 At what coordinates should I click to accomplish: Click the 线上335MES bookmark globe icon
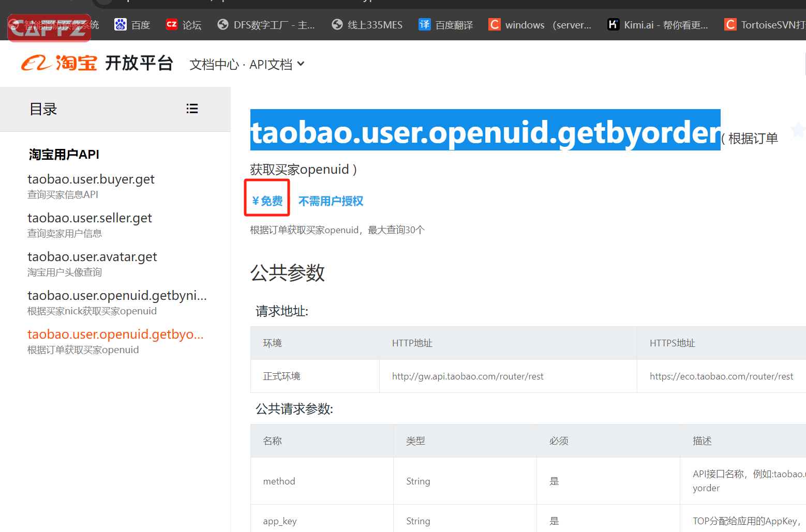(337, 24)
